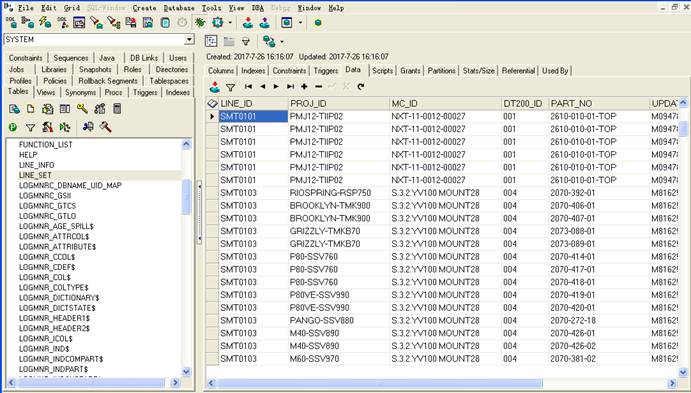Select FUNCTION_LIST table in the list
This screenshot has height=393, width=691.
46,145
